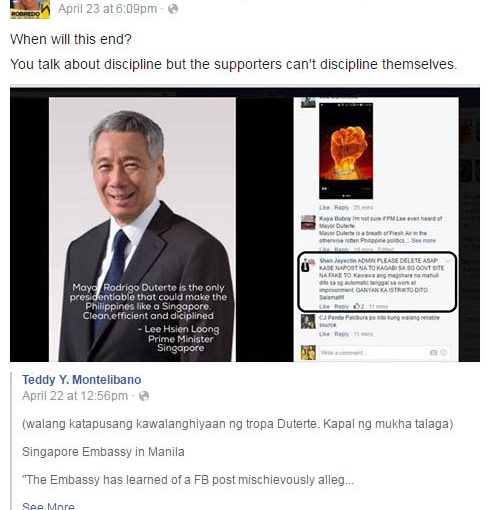Screen dimensions: 491x510
Task: Expand Kuya Boboy's comment via See more
Action: pos(423,240)
